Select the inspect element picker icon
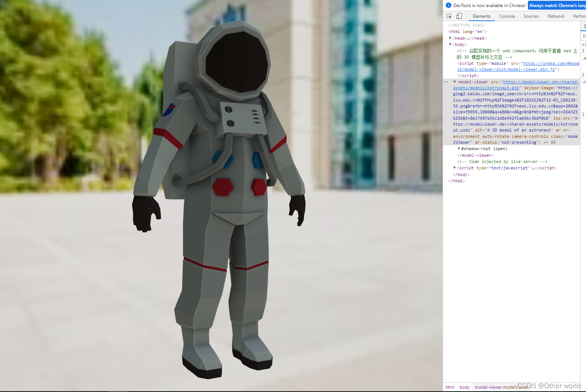The image size is (586, 392). click(x=449, y=16)
